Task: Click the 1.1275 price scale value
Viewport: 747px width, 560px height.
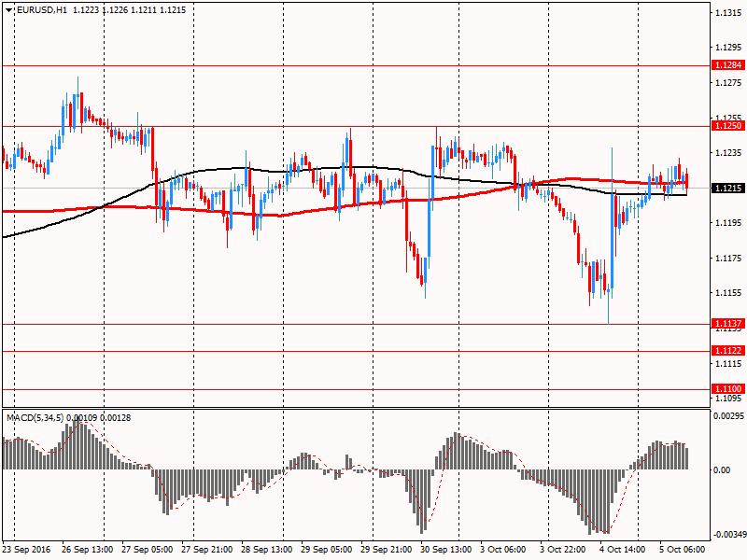Action: pyautogui.click(x=728, y=83)
